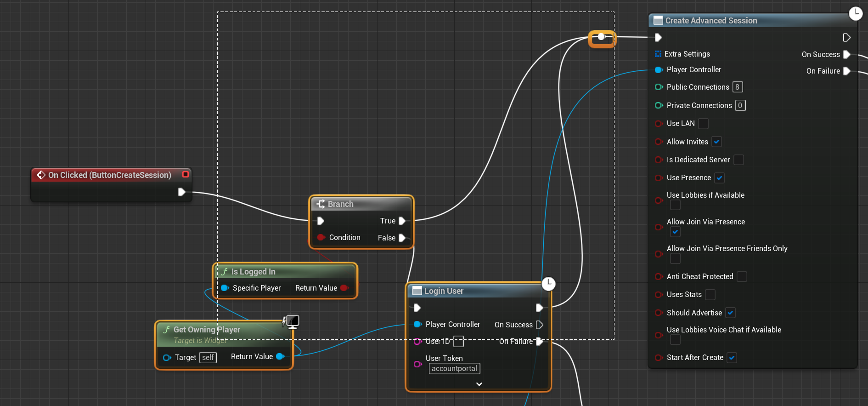Viewport: 868px width, 406px height.
Task: Click the On Clicked event output execution pin
Action: click(181, 192)
